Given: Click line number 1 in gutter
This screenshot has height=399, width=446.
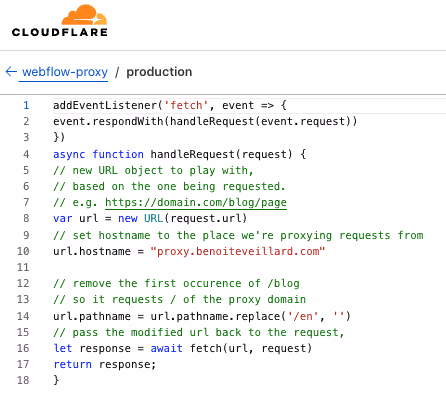Looking at the screenshot, I should [26, 105].
